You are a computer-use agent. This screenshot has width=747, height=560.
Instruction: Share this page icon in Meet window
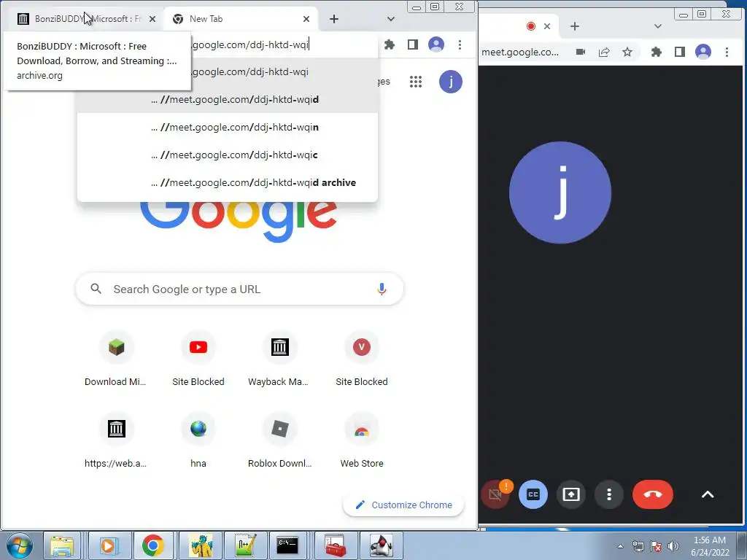pos(604,52)
